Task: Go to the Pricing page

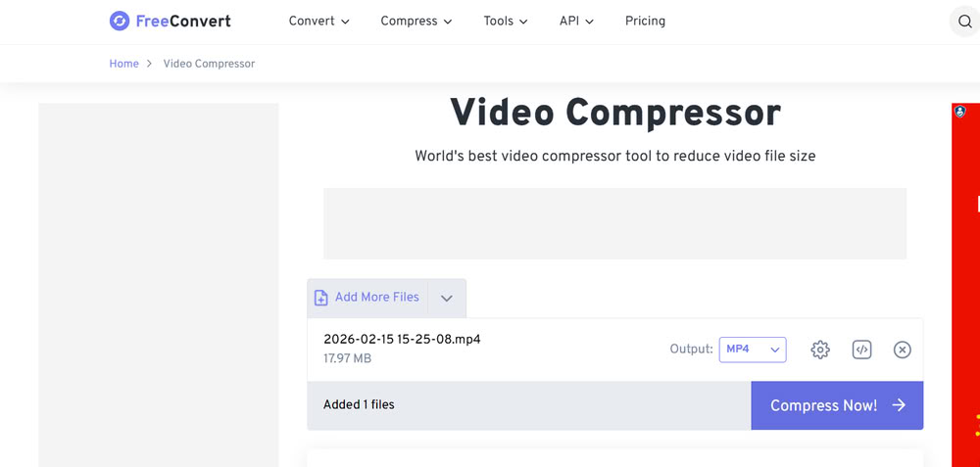Action: click(x=645, y=21)
